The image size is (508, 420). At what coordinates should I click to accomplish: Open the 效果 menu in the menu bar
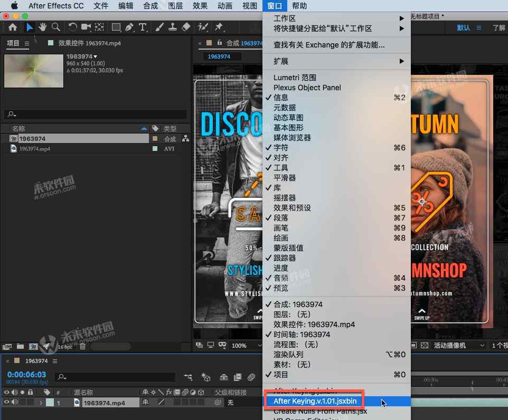pos(200,6)
